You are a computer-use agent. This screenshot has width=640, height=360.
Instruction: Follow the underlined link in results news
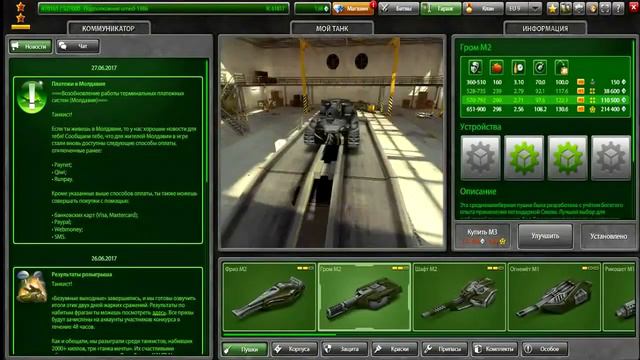159,313
